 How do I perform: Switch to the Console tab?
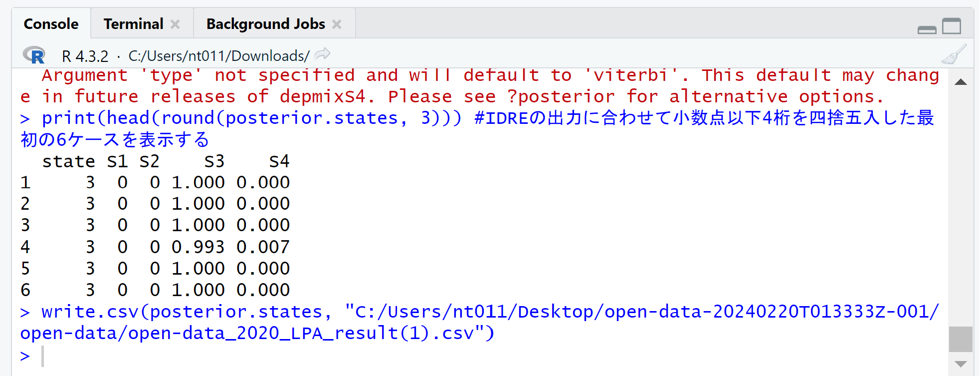(x=51, y=24)
